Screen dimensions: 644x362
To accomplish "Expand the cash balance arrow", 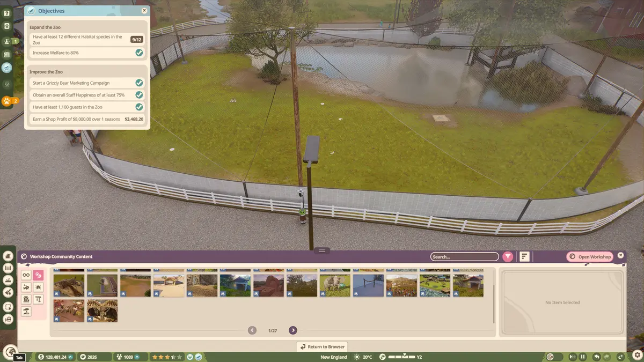I will coord(70,357).
